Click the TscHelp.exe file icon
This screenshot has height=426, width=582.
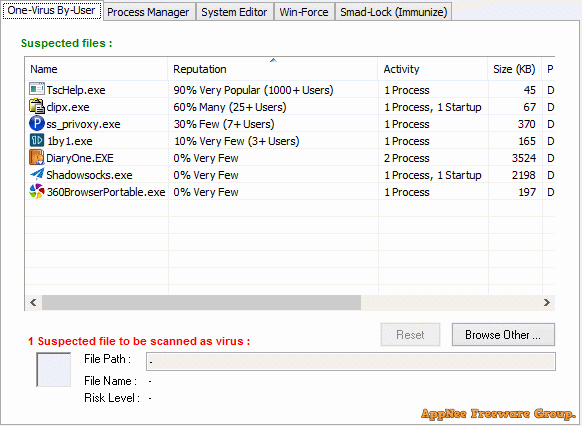pyautogui.click(x=37, y=89)
